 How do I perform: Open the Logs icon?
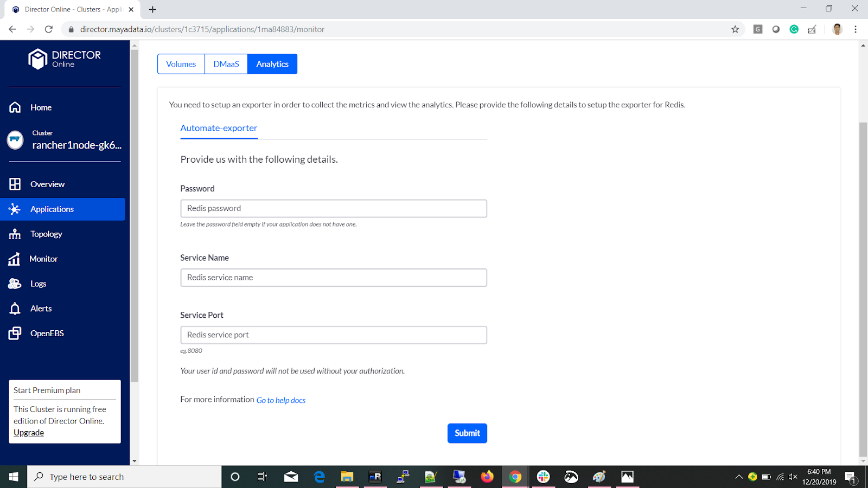point(15,284)
